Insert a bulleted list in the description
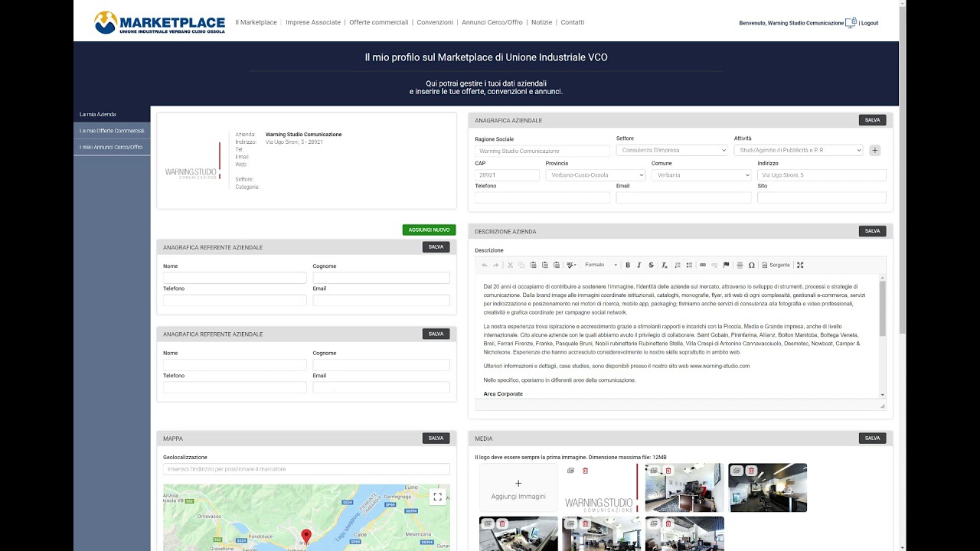 point(690,265)
